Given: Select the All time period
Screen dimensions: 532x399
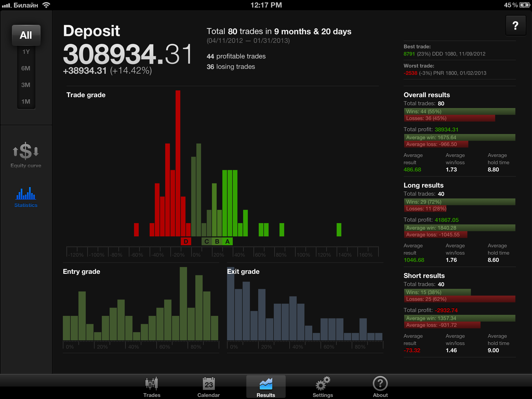Looking at the screenshot, I should click(26, 35).
